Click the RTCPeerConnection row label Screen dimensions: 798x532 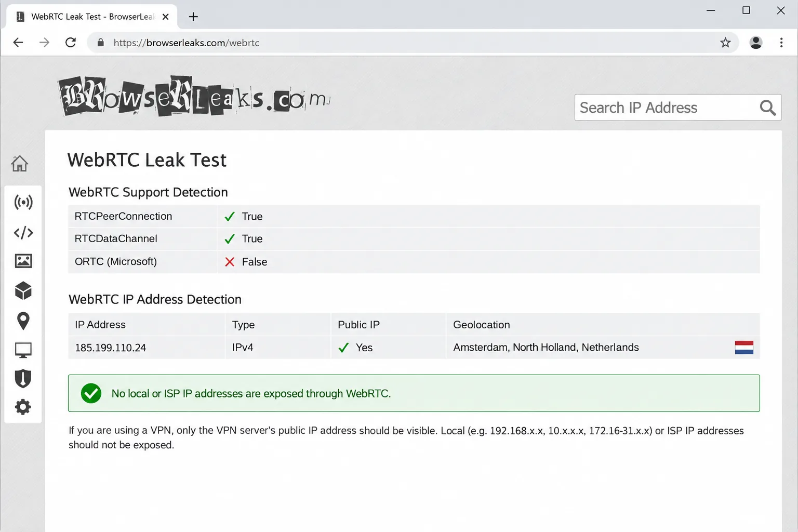click(x=123, y=216)
